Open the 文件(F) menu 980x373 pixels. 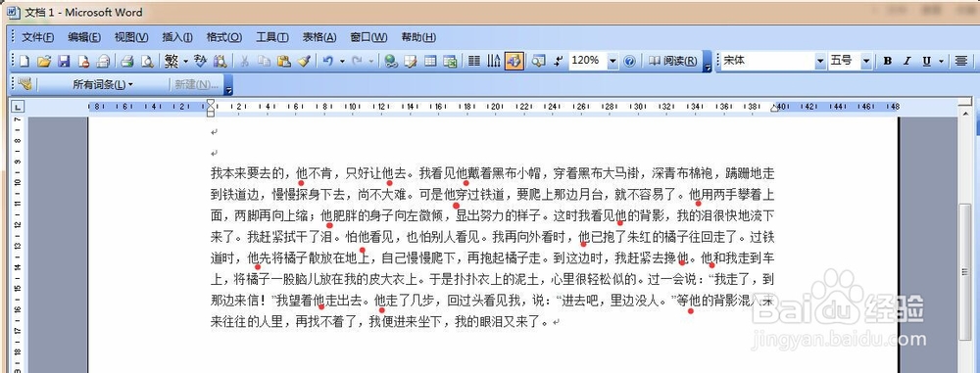pos(37,37)
